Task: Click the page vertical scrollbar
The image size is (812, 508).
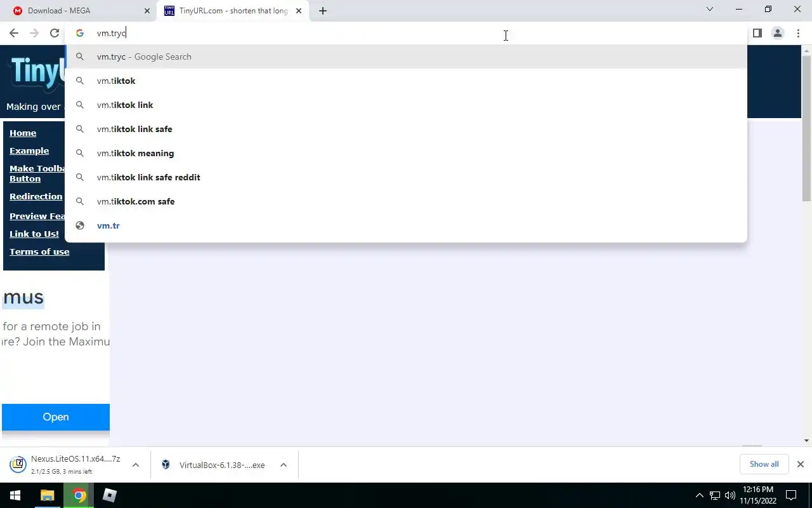Action: click(x=807, y=130)
